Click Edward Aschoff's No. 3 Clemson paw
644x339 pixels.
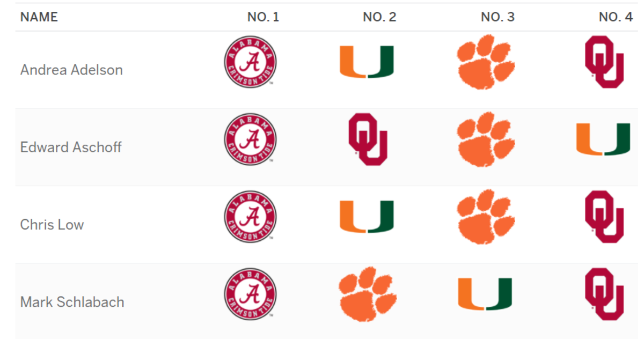point(486,139)
